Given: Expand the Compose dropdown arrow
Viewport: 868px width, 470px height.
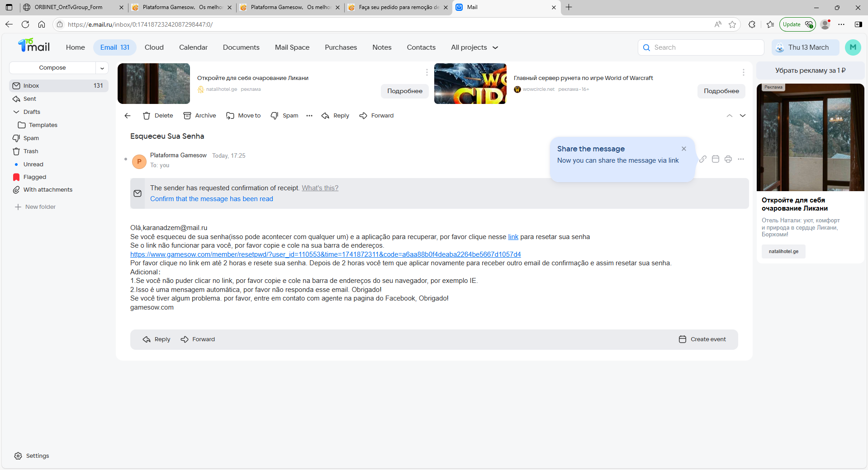Looking at the screenshot, I should click(x=102, y=68).
